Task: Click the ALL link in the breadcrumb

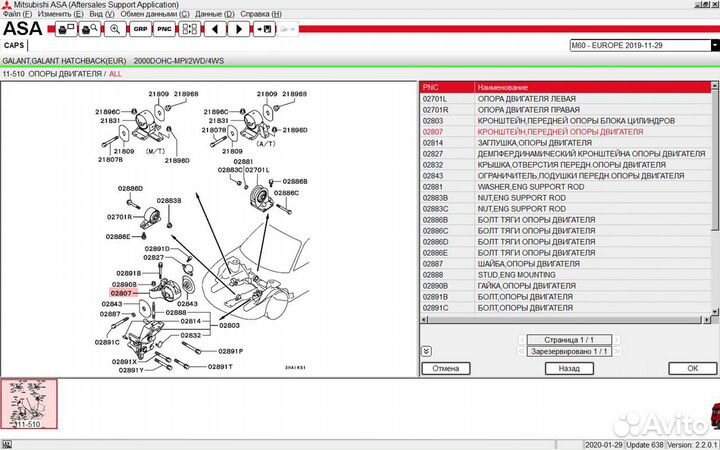Action: [116, 74]
